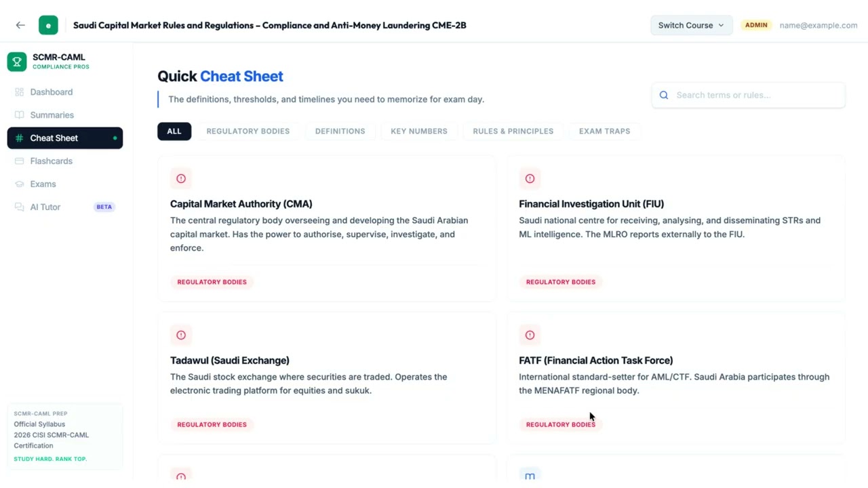Switch to Exam Traps filter
This screenshot has height=488, width=868.
604,131
